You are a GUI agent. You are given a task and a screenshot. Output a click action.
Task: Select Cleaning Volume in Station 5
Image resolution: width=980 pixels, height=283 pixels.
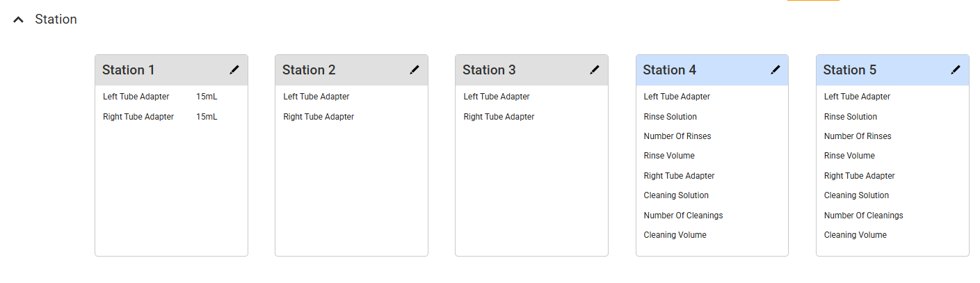[856, 235]
